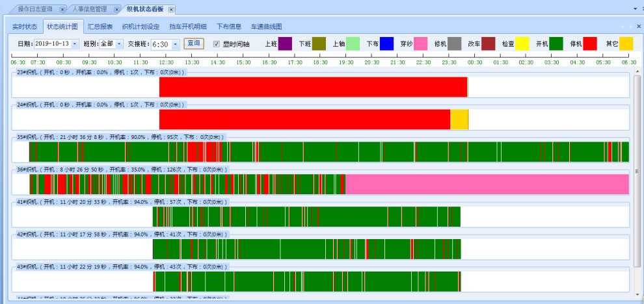Click the 42#织机 header text
The image size is (644, 304).
122,234
